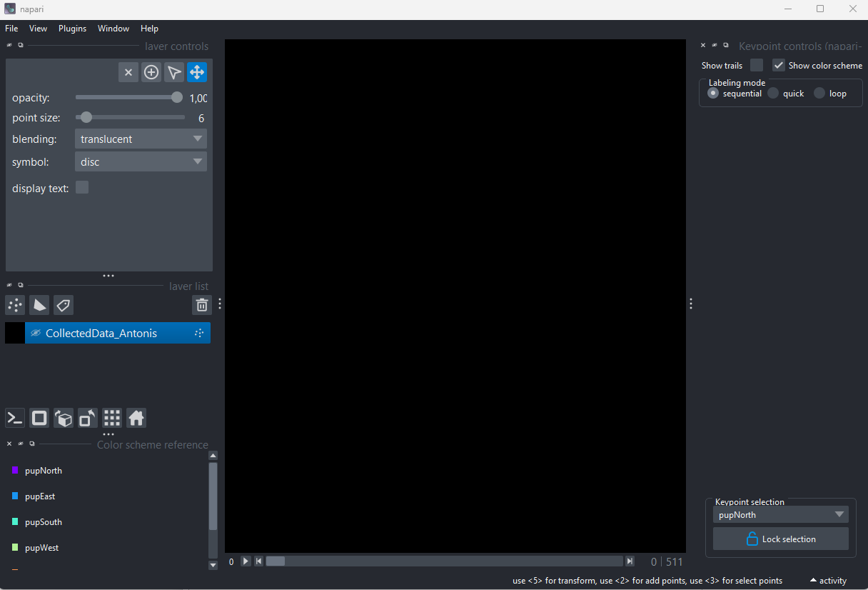
Task: Disable Show color scheme
Action: click(779, 65)
